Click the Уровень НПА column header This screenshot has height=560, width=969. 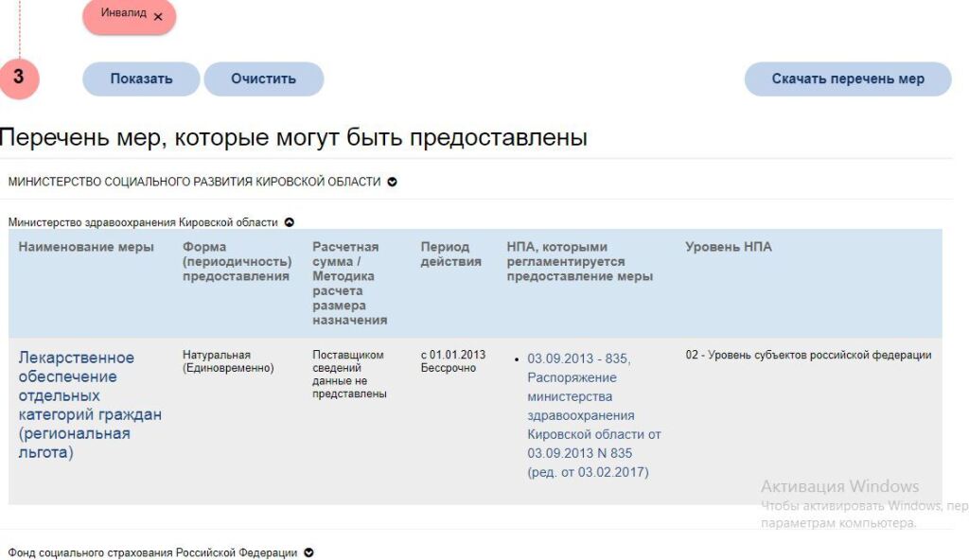[x=728, y=247]
